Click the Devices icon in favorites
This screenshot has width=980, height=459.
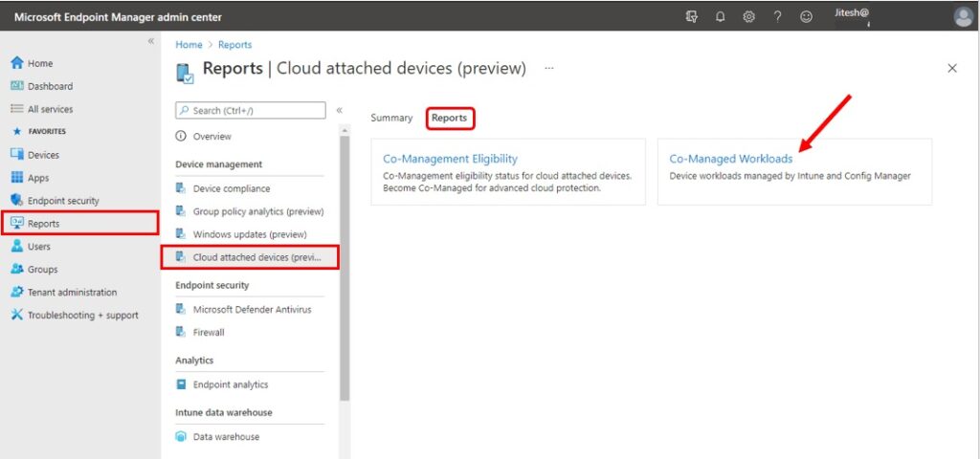click(x=17, y=155)
